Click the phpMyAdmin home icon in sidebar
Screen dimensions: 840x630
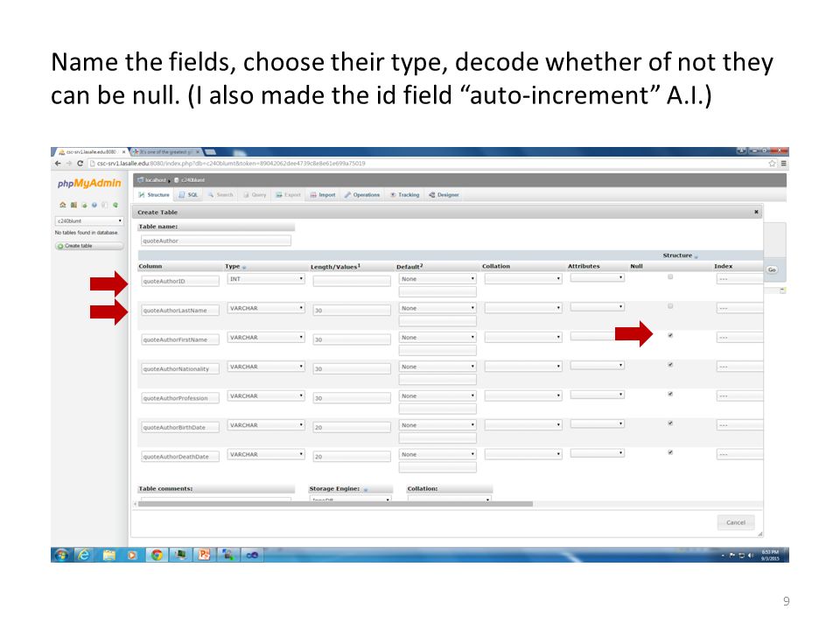point(63,205)
